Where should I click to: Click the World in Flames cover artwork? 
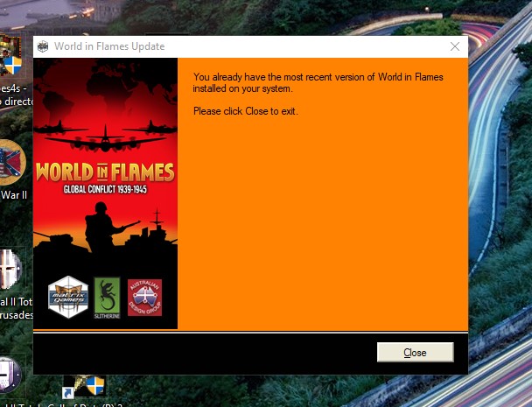pyautogui.click(x=106, y=193)
